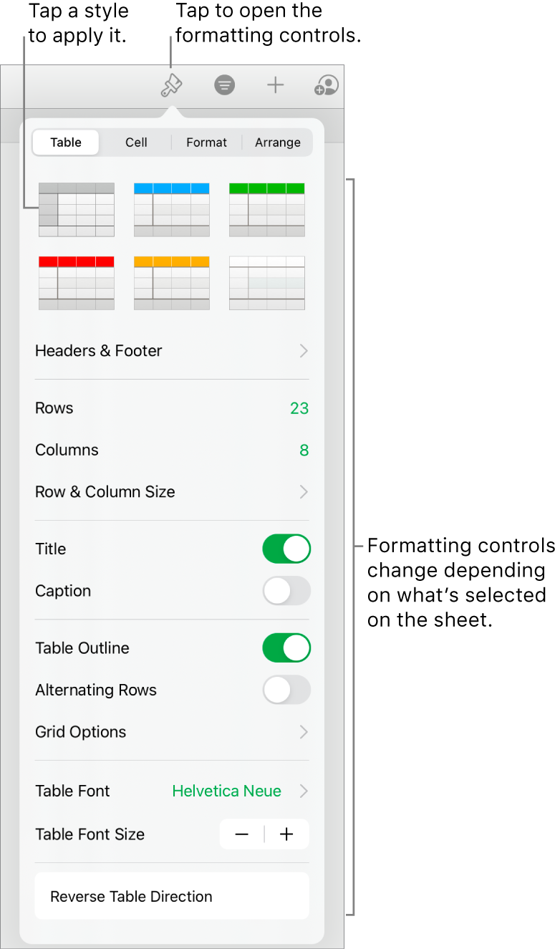This screenshot has height=949, width=560.
Task: Switch to the Cell tab
Action: click(136, 143)
